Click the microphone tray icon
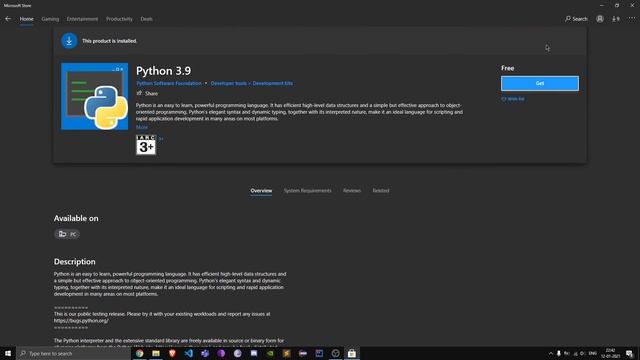 point(559,353)
